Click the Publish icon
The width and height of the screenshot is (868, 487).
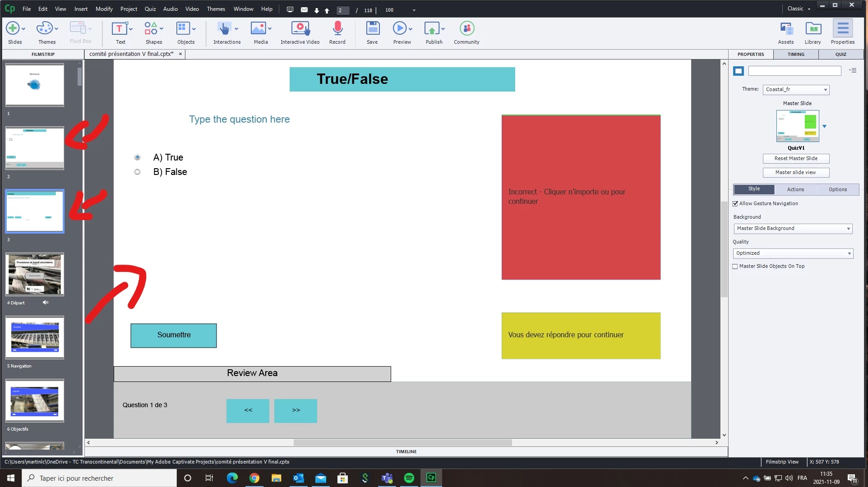432,29
